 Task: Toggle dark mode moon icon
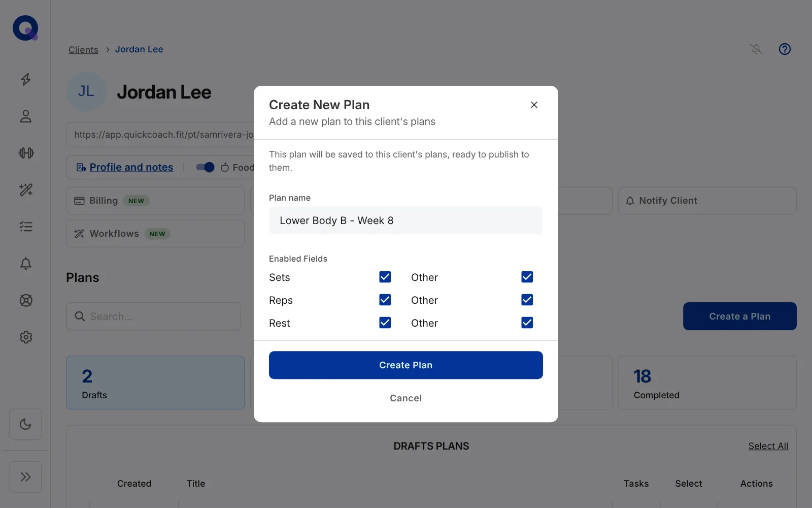25,424
